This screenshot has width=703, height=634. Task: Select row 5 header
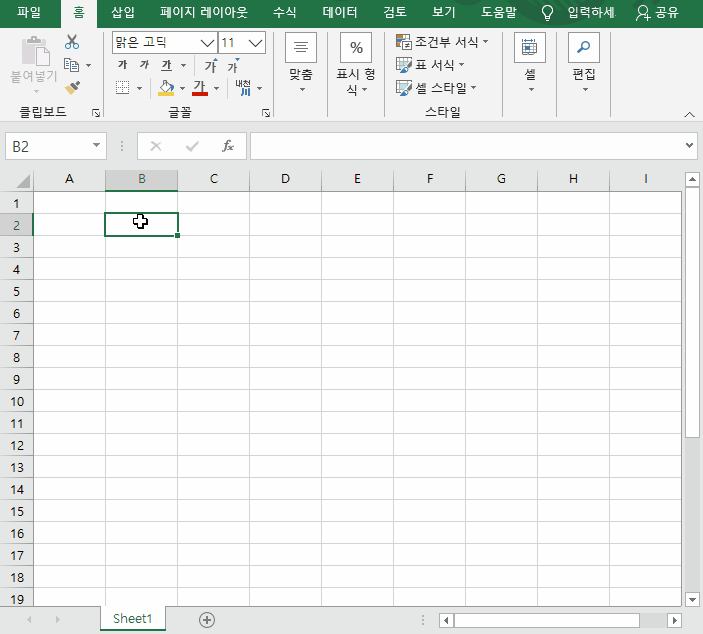click(17, 291)
